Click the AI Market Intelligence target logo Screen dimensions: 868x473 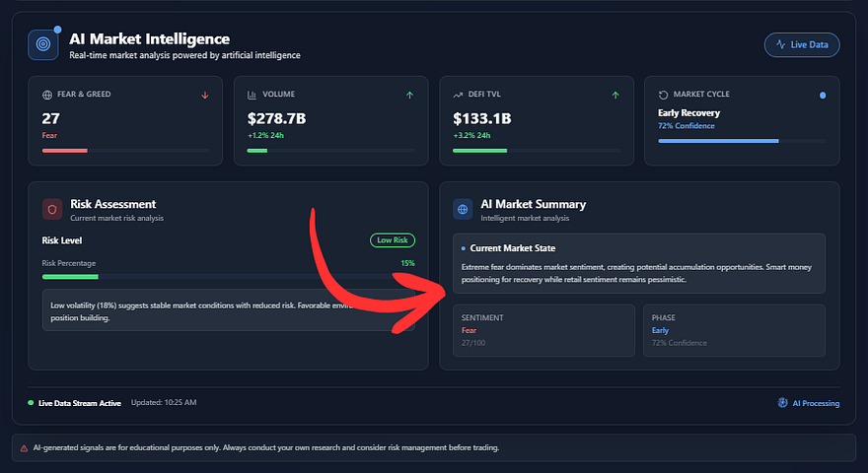(43, 44)
